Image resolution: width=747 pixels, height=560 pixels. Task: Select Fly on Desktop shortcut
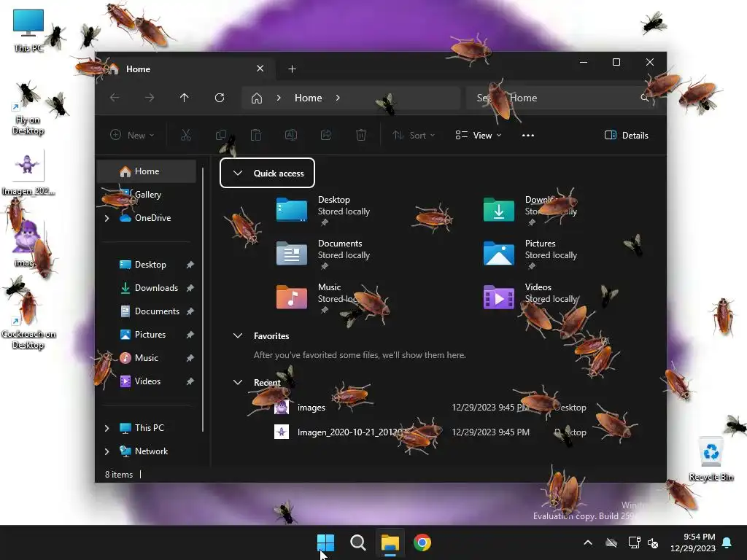point(28,109)
